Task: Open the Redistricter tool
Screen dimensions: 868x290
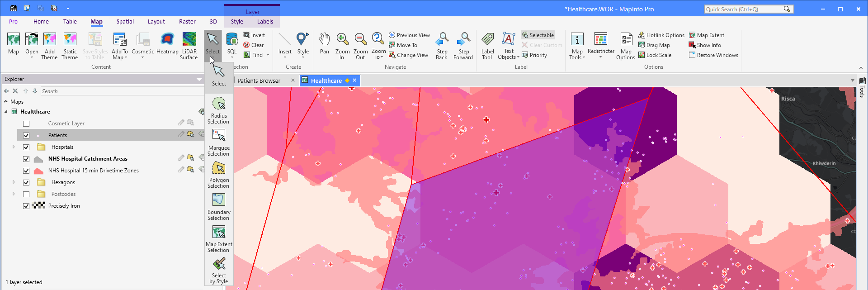Action: tap(601, 46)
